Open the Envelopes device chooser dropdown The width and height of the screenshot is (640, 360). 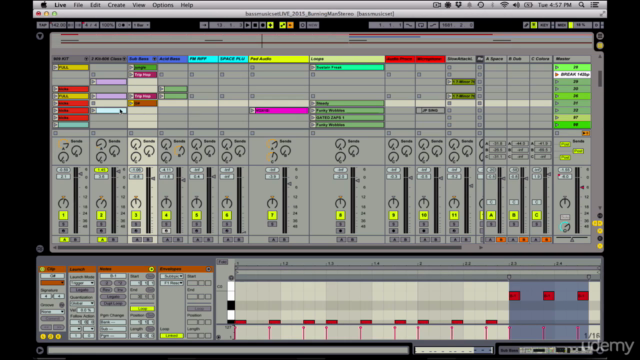172,276
